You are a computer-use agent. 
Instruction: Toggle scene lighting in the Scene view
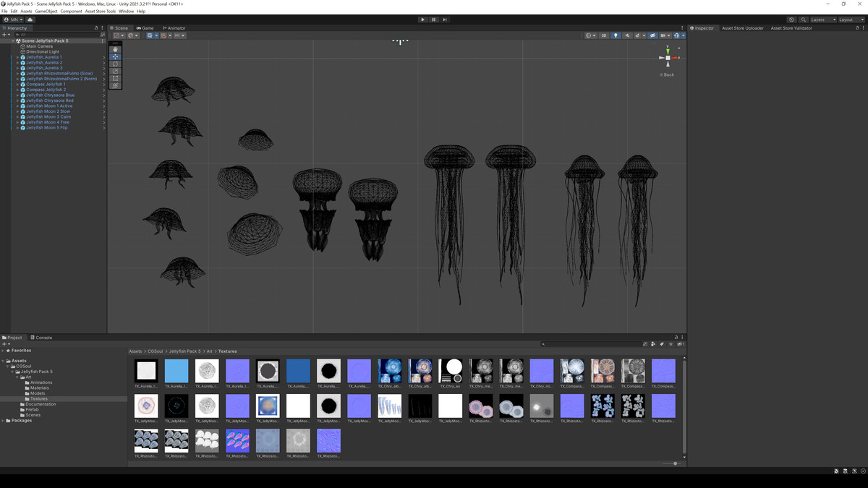[x=616, y=35]
